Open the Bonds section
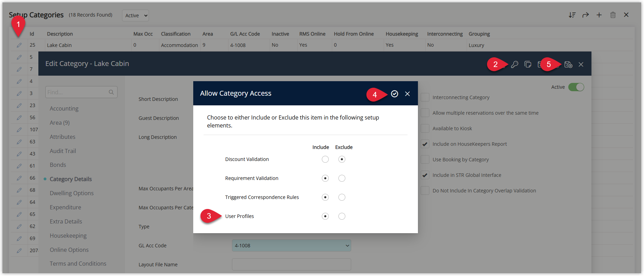Screen dimensions: 644x276 pos(58,165)
